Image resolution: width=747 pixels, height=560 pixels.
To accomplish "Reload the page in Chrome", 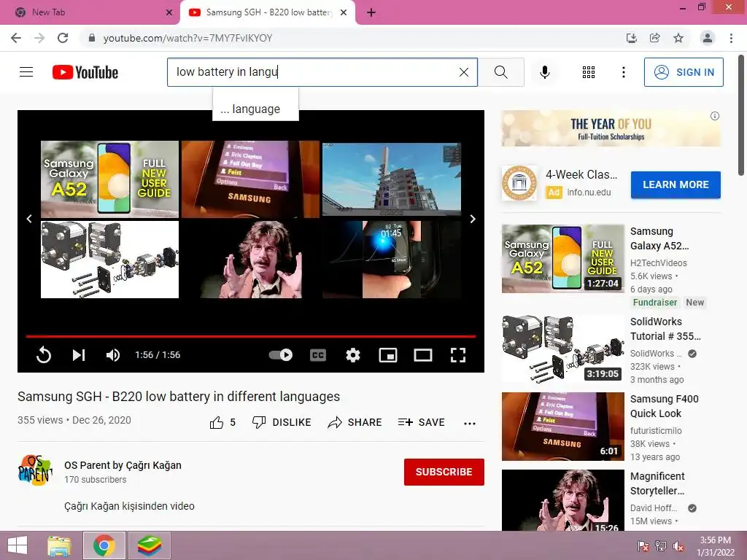I will point(63,38).
